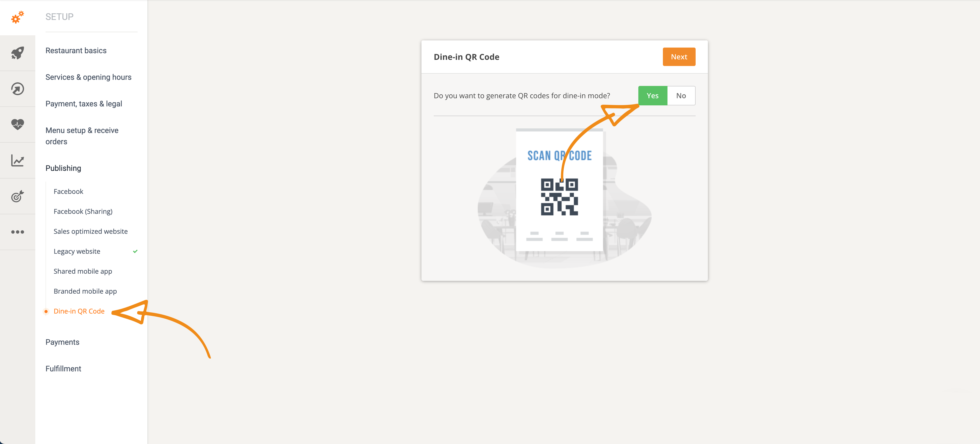Select the target marketing icon
The height and width of the screenshot is (444, 980).
[17, 196]
